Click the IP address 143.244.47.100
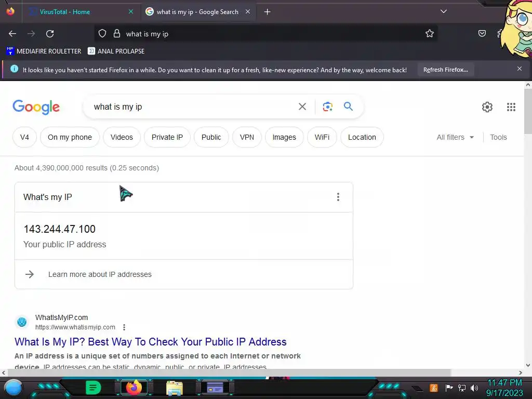The width and height of the screenshot is (532, 399). click(59, 229)
